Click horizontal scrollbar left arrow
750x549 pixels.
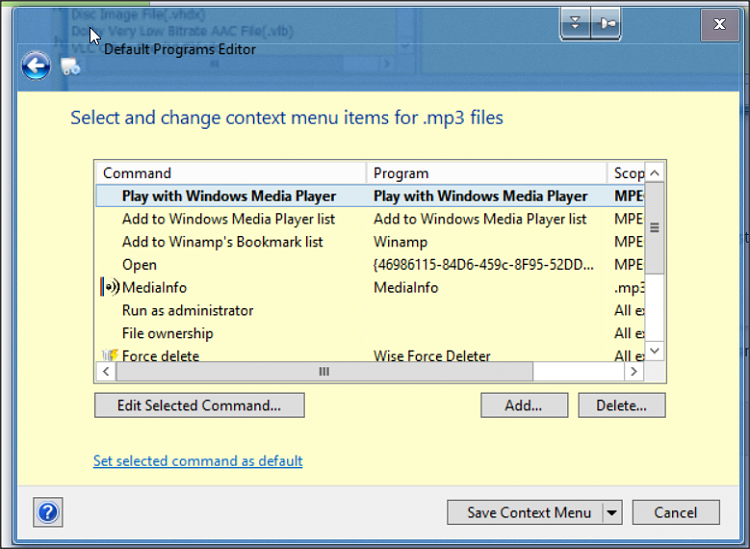[106, 372]
